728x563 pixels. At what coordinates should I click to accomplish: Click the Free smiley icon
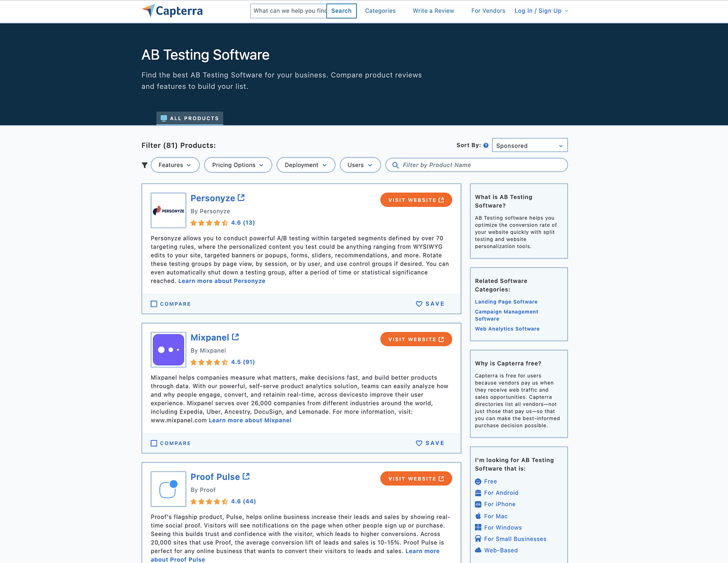(478, 481)
